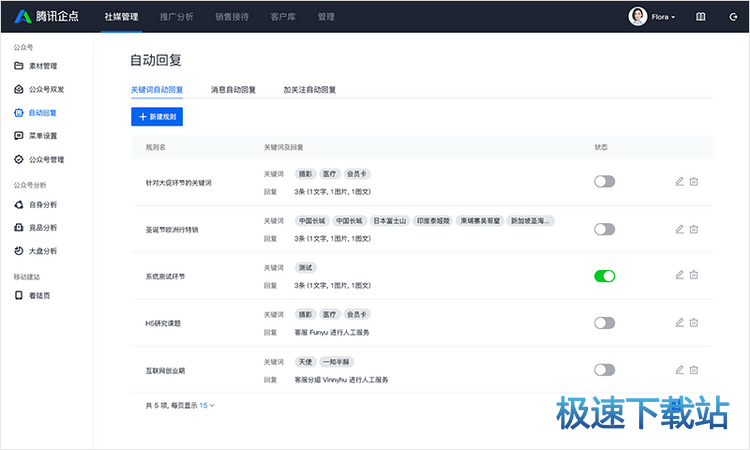Open the Flora user dropdown
This screenshot has height=450, width=750.
pyautogui.click(x=663, y=17)
